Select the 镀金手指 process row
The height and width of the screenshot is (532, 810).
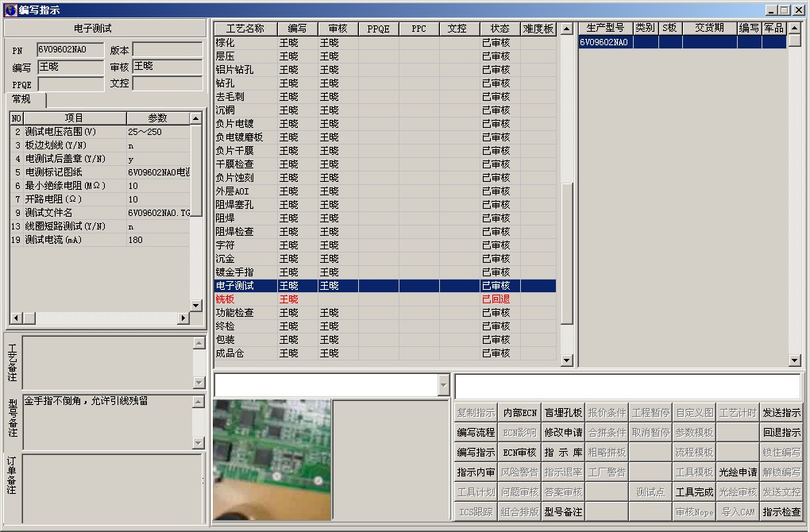point(385,272)
